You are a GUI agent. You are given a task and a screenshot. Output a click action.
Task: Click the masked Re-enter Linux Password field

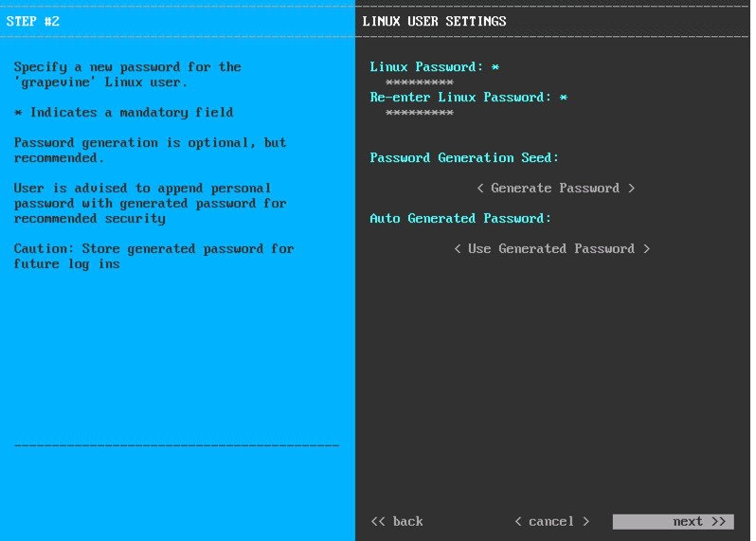point(419,113)
